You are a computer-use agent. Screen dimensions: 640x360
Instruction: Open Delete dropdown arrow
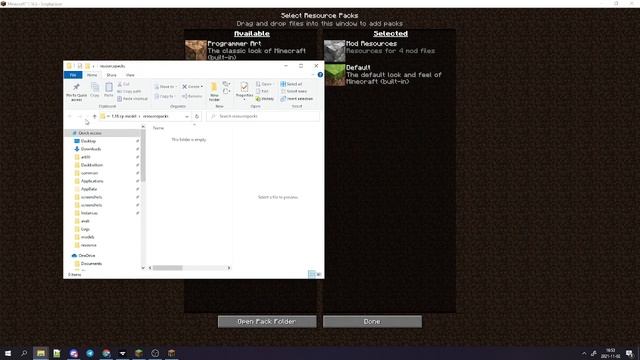pyautogui.click(x=202, y=87)
